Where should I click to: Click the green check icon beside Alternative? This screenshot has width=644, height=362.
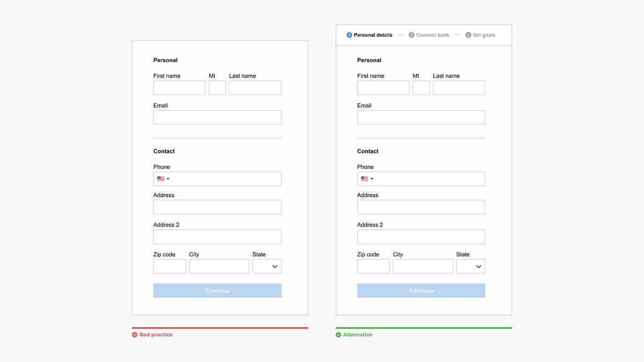point(339,335)
